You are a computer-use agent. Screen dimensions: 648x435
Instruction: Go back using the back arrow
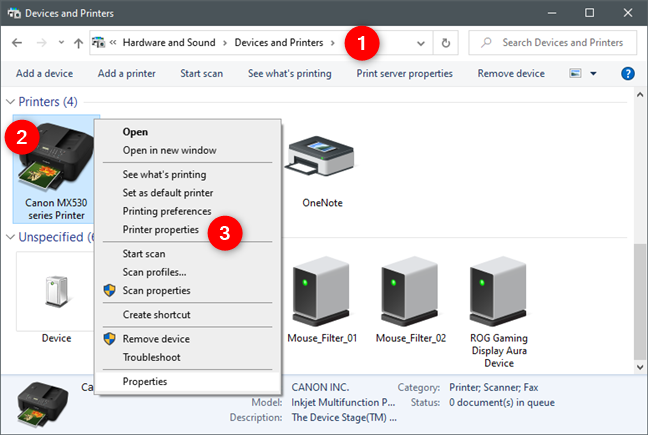(17, 43)
